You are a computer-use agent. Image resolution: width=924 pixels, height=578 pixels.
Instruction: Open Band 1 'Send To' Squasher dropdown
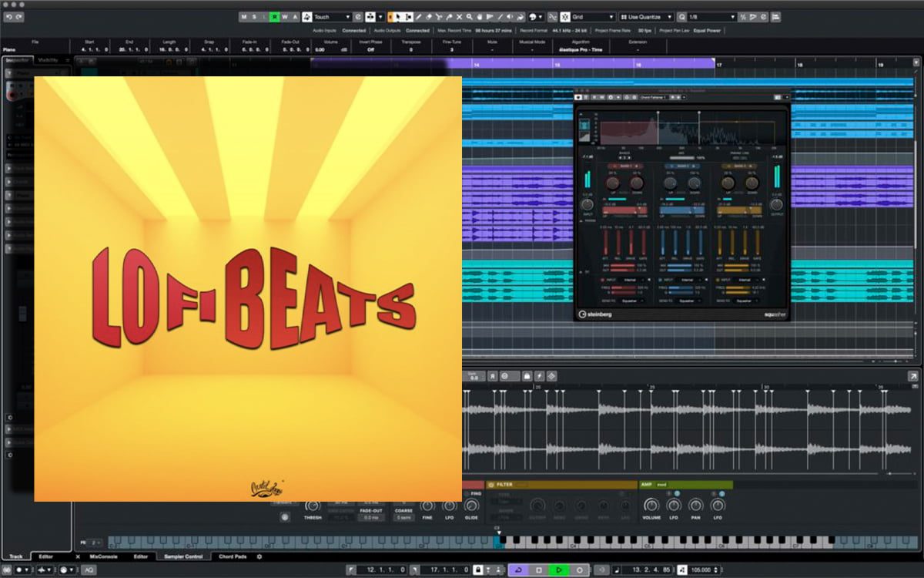click(632, 301)
